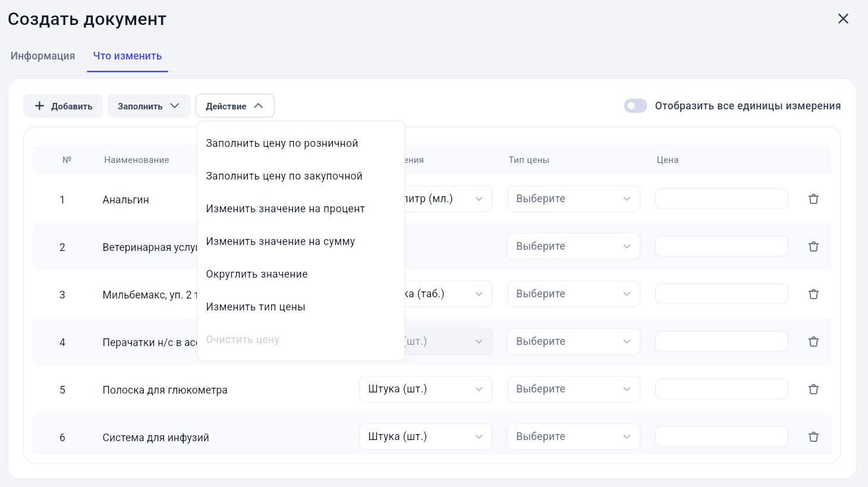Open Тип цены dropdown for Анальгин
868x487 pixels.
(x=573, y=199)
